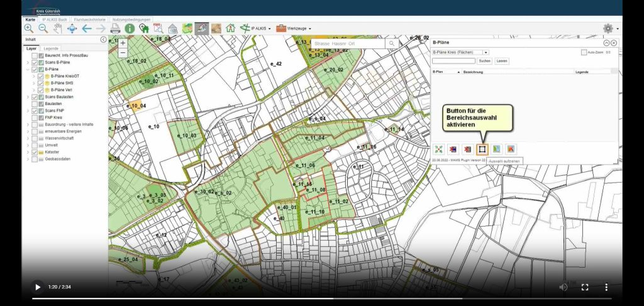Click the grey building icon in toolbar
Screen dimensions: 644x306
tap(172, 28)
